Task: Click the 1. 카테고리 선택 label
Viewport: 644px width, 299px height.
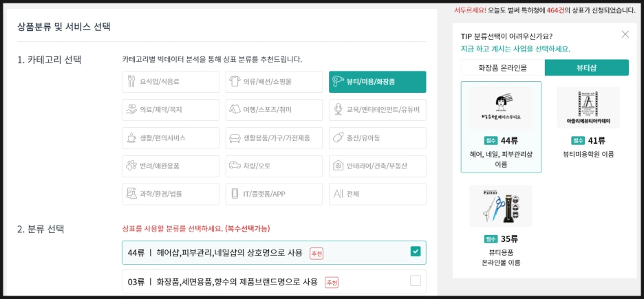Action: click(50, 60)
